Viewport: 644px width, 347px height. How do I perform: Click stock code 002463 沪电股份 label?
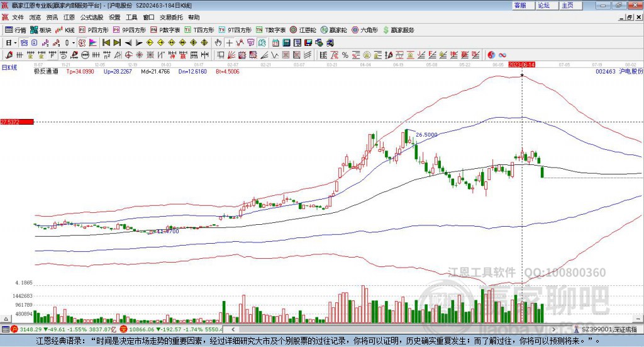(619, 72)
